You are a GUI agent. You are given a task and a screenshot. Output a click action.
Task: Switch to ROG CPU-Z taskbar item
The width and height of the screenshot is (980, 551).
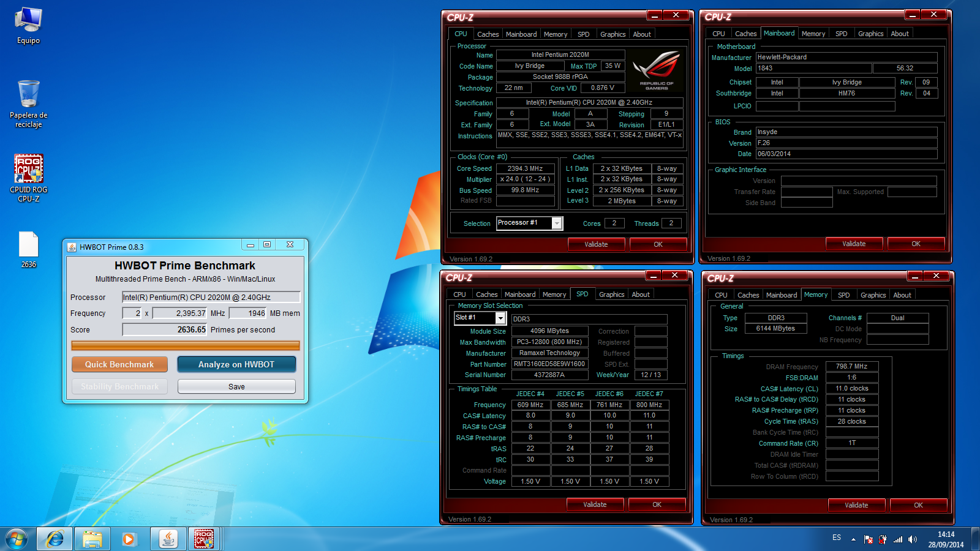(205, 539)
